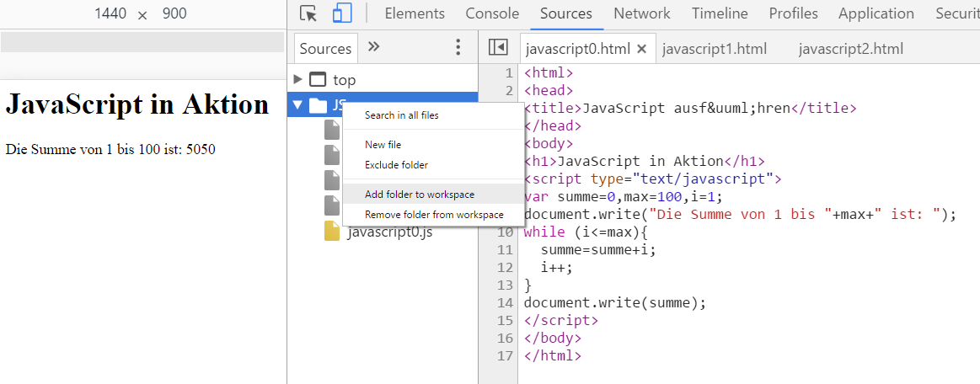This screenshot has height=384, width=980.
Task: Switch to the javascript0.html editor tab
Action: coord(579,49)
